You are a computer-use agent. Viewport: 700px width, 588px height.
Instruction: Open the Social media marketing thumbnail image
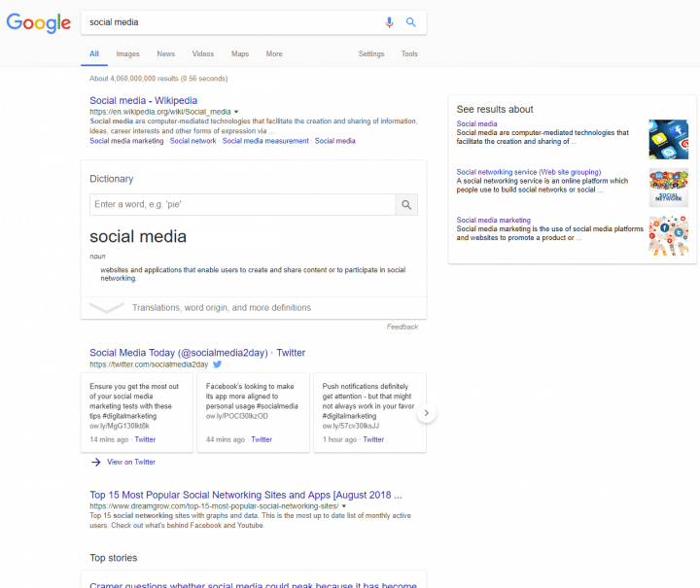[x=668, y=235]
